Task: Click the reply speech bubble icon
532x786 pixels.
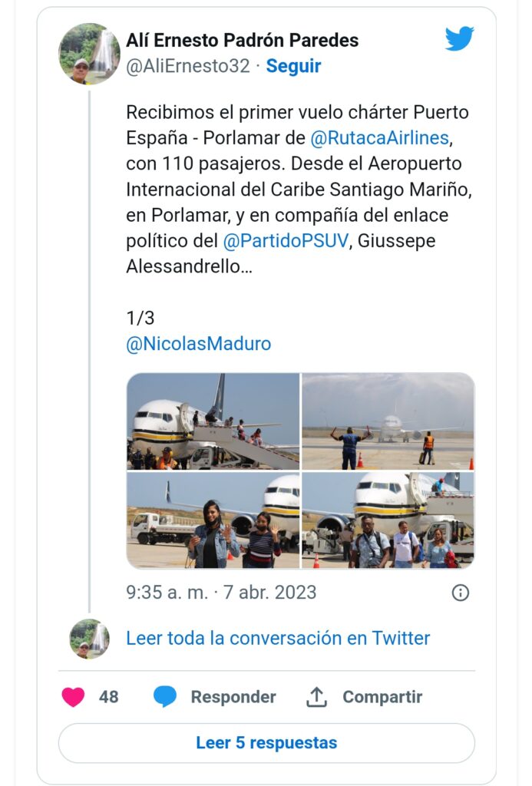Action: (165, 697)
